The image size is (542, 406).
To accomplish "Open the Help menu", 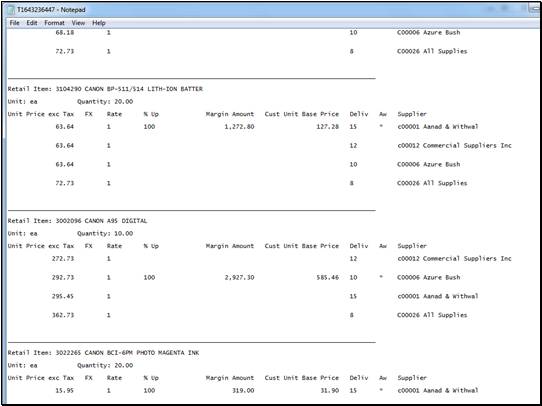I will [x=99, y=23].
